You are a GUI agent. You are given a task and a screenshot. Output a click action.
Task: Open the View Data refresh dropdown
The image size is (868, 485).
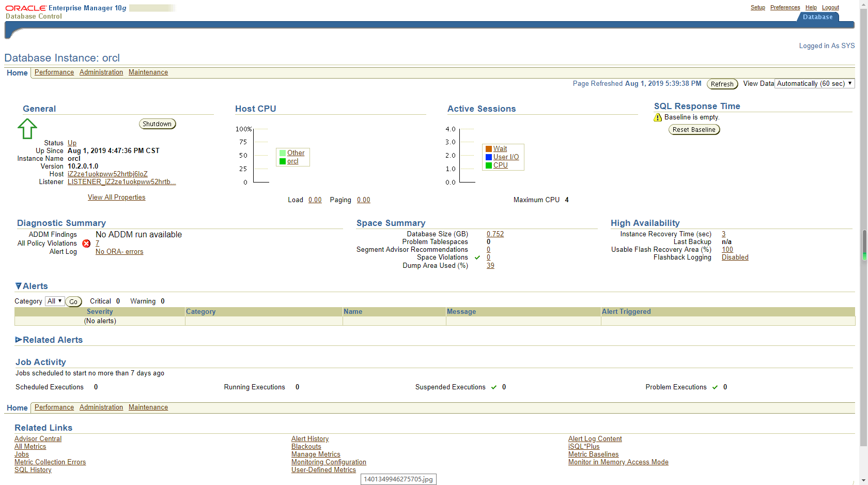[815, 83]
